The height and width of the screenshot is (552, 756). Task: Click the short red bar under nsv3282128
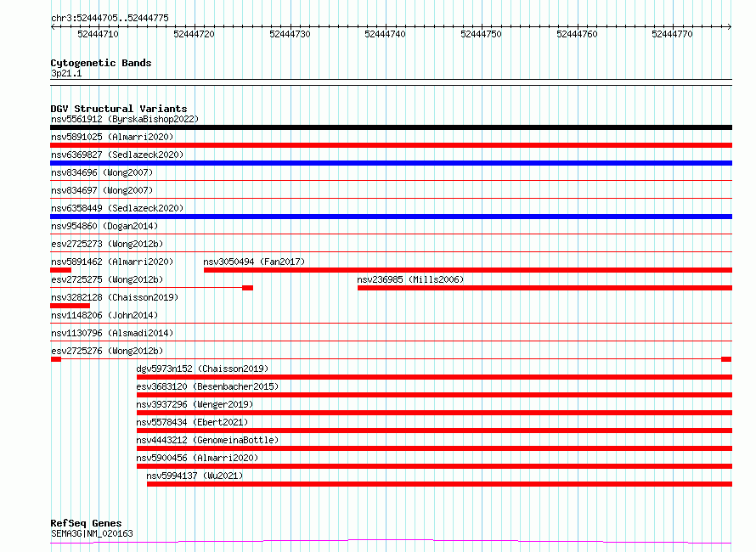coord(70,306)
